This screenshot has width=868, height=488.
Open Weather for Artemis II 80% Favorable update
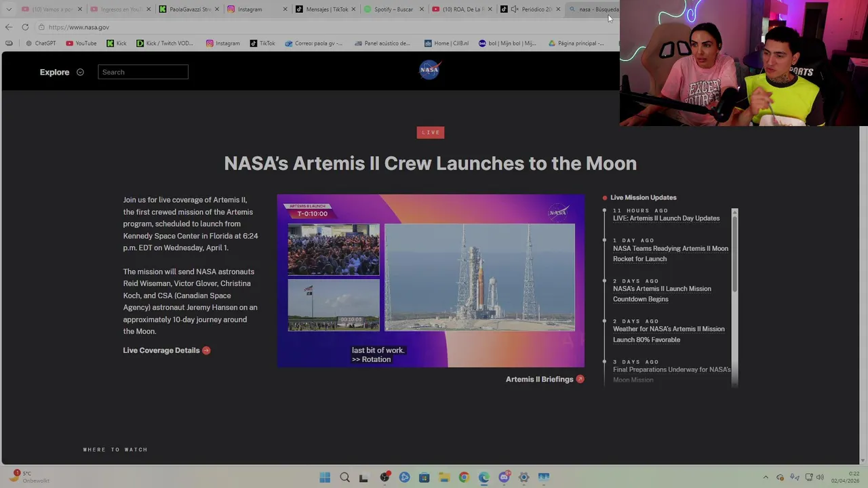669,334
